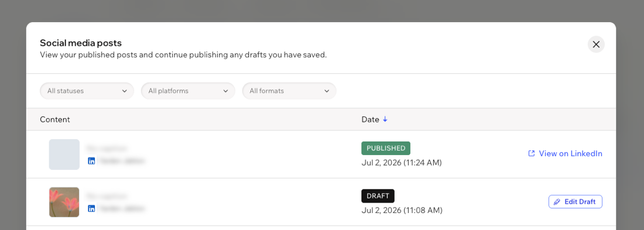Click the Content column header
The width and height of the screenshot is (644, 230).
55,119
